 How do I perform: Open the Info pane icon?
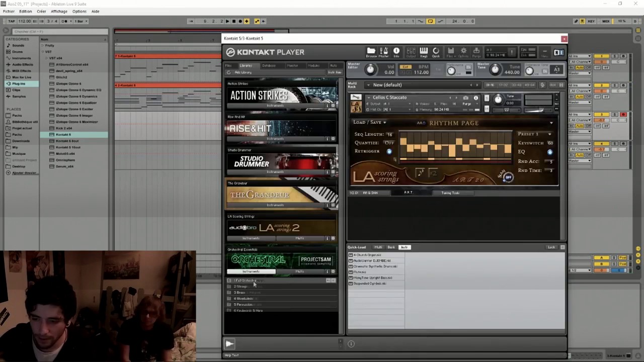click(x=396, y=52)
